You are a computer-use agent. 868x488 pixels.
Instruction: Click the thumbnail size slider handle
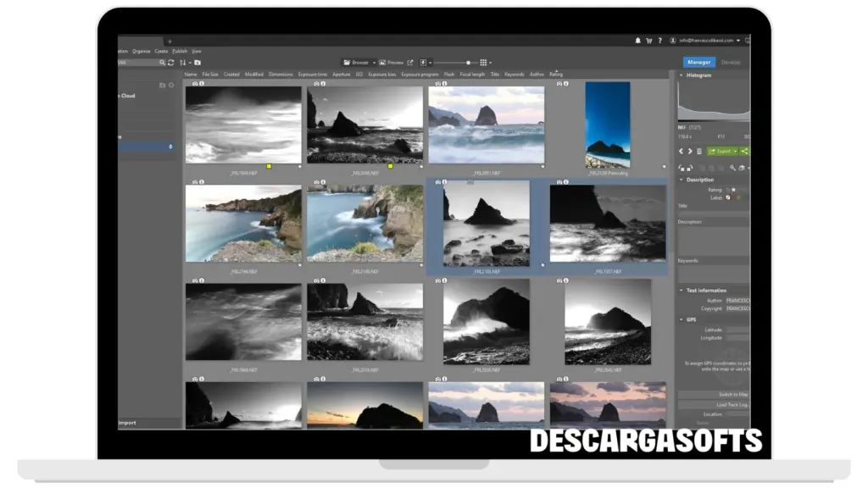[x=468, y=63]
